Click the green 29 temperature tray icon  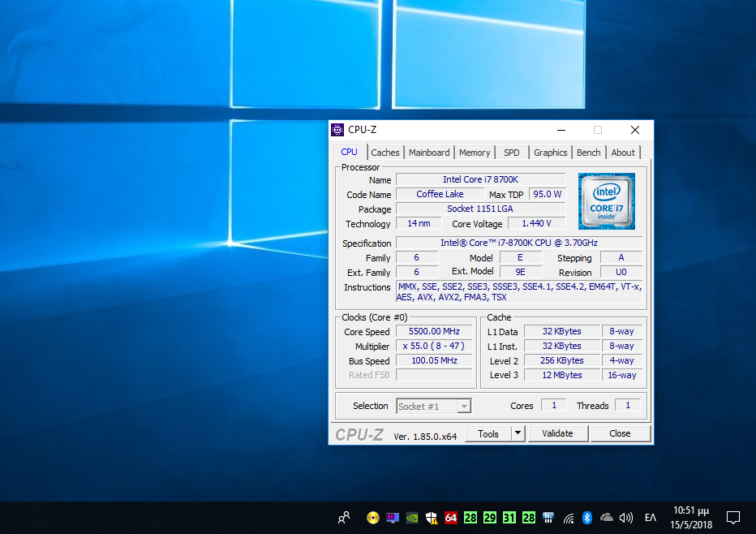[x=490, y=518]
